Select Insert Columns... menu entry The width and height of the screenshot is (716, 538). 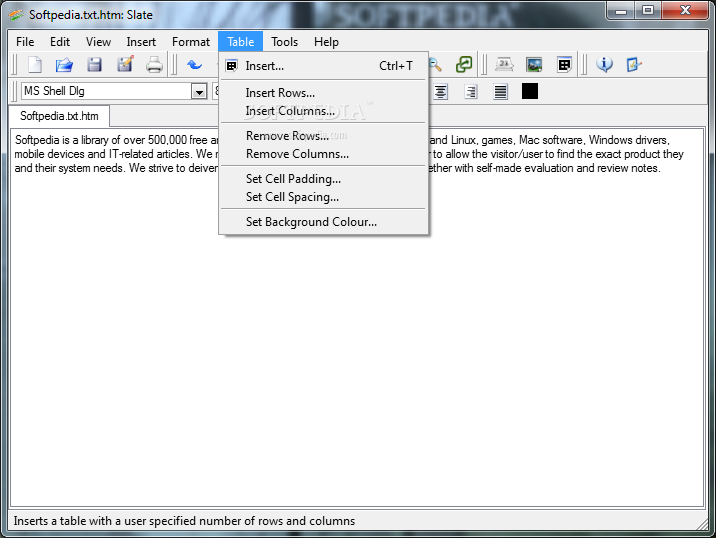(323, 111)
